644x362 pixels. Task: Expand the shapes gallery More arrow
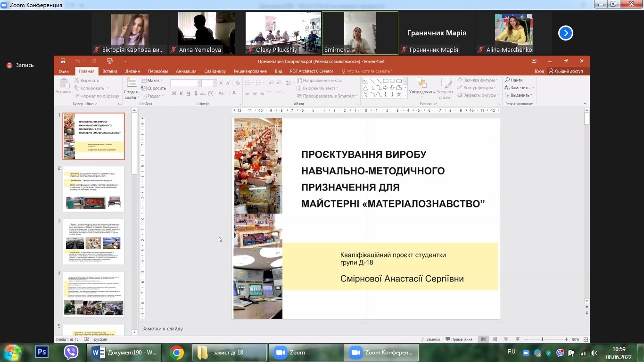[405, 95]
